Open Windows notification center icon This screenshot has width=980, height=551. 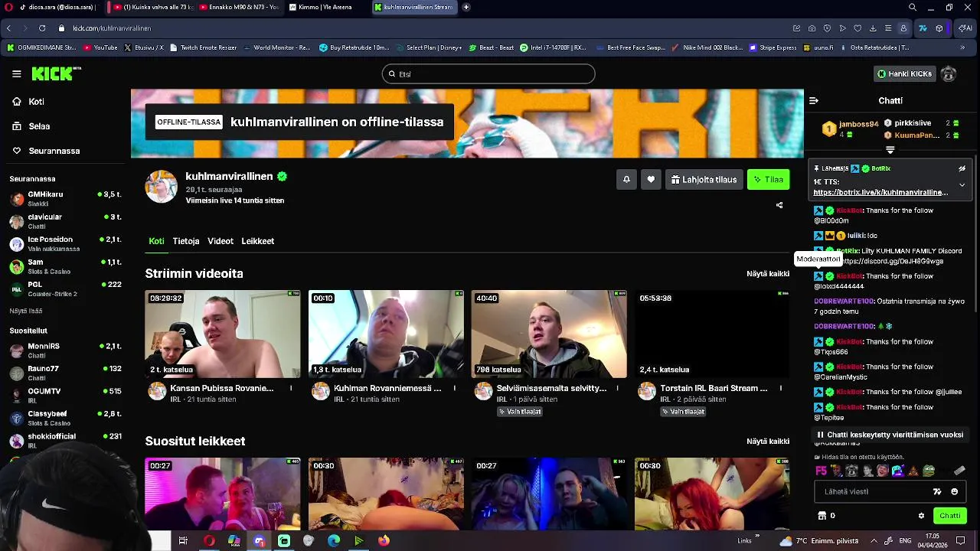pos(961,540)
